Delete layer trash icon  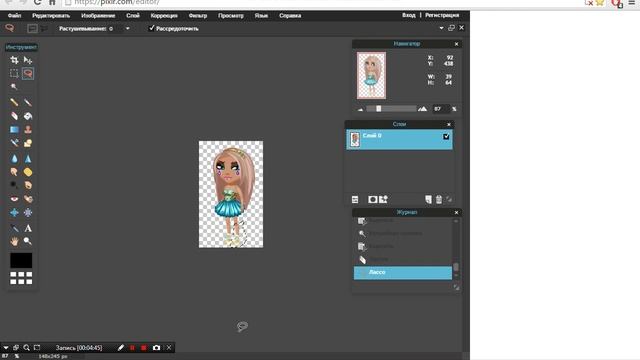click(x=439, y=199)
